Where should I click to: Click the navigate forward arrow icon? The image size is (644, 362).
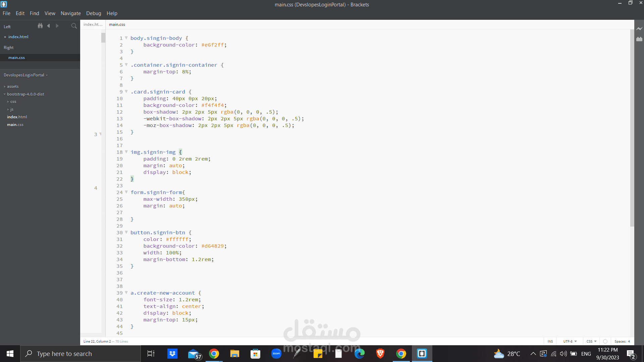pos(57,26)
